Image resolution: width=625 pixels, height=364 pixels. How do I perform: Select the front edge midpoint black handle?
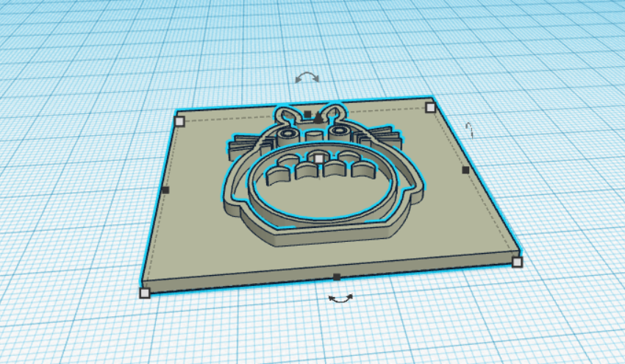(336, 277)
